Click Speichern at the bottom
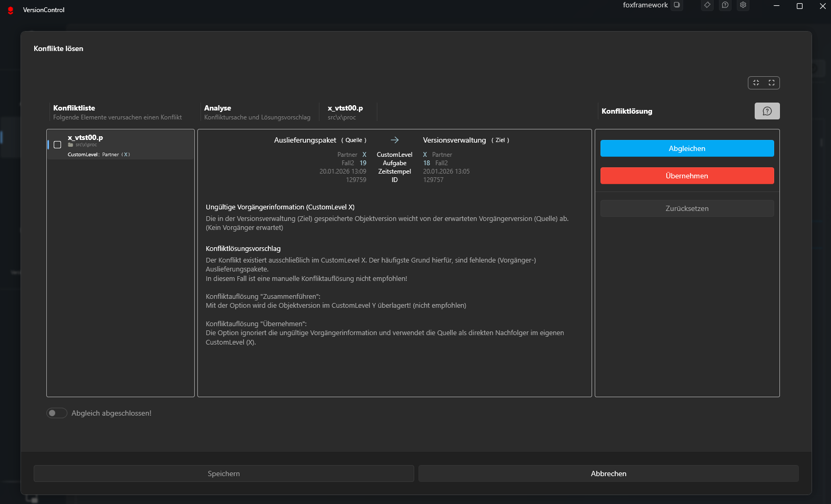The image size is (831, 504). tap(224, 473)
